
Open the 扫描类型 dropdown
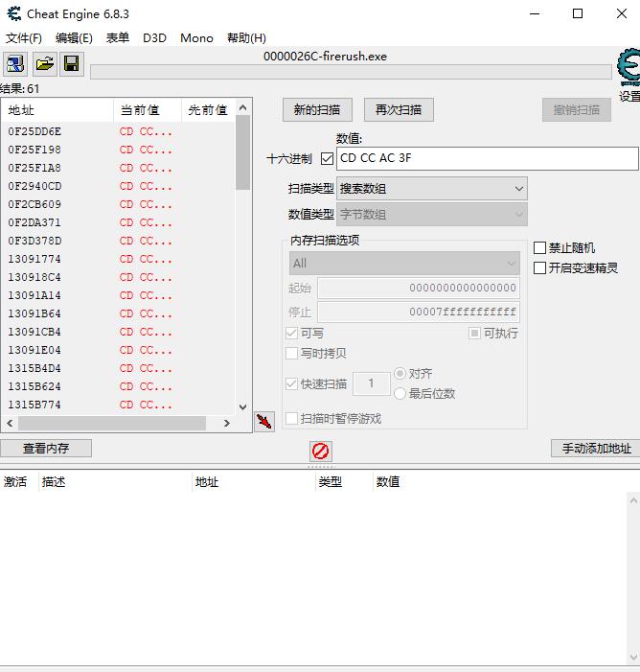(x=432, y=189)
